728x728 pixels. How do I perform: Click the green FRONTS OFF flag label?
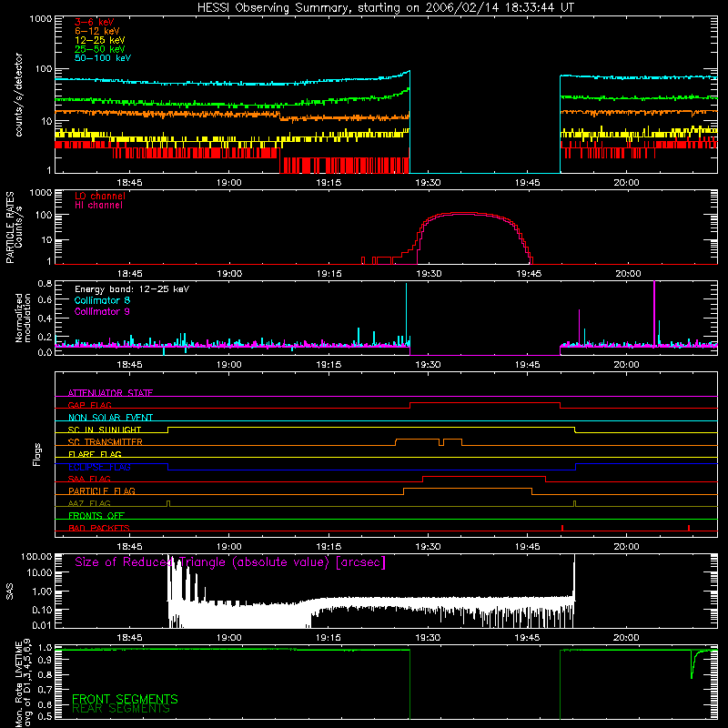[x=96, y=515]
